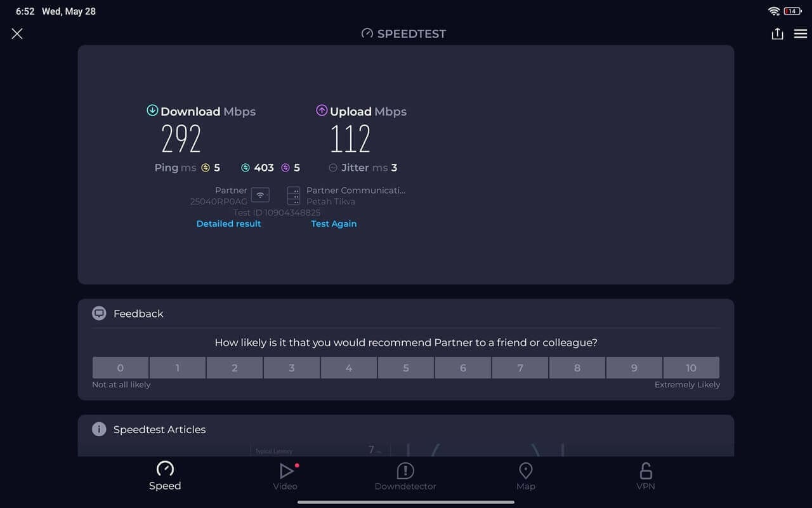Tap the server icon beside Partner Communications

(x=294, y=195)
